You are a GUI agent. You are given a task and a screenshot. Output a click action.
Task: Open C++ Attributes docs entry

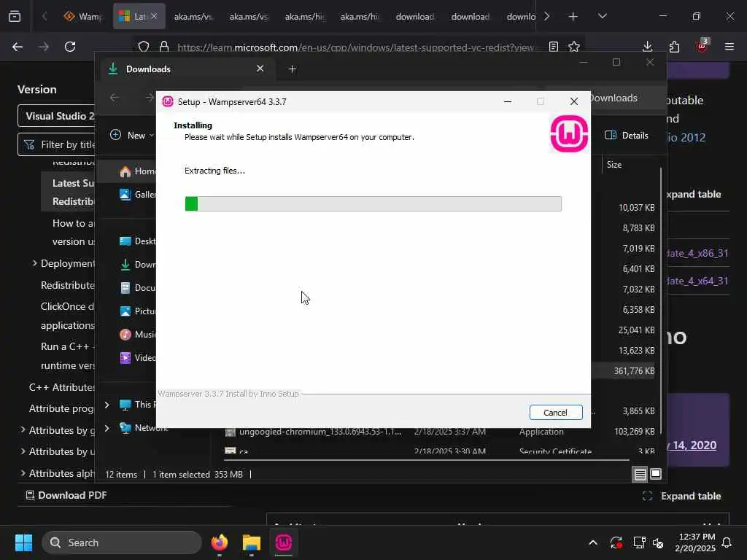[x=61, y=387]
